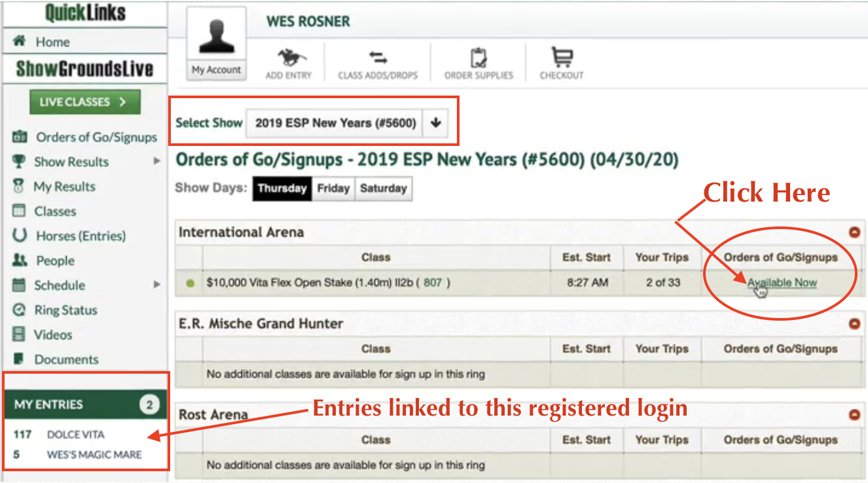Click the ShowGroundsLive logo

(85, 69)
